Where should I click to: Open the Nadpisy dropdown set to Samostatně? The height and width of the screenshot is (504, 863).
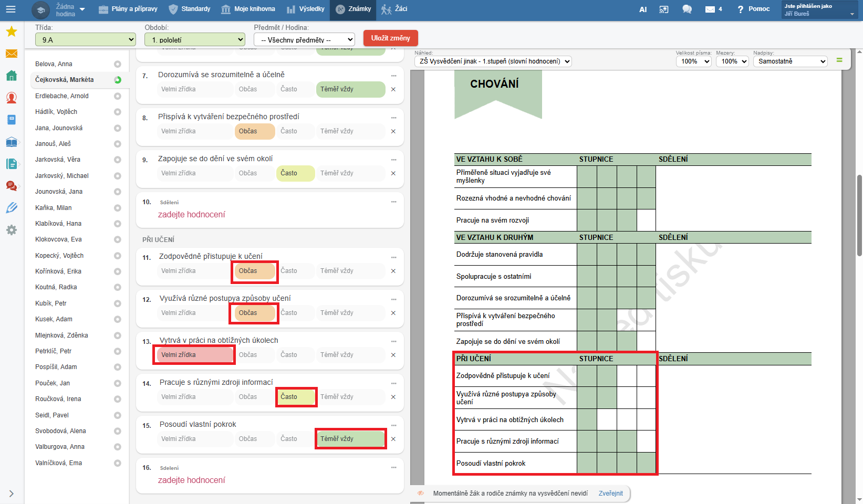coord(790,61)
